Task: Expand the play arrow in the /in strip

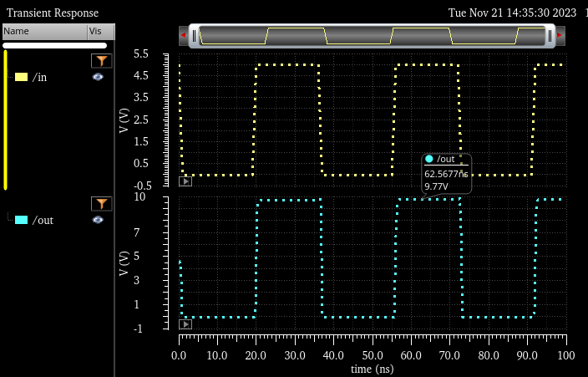Action: coord(185,181)
